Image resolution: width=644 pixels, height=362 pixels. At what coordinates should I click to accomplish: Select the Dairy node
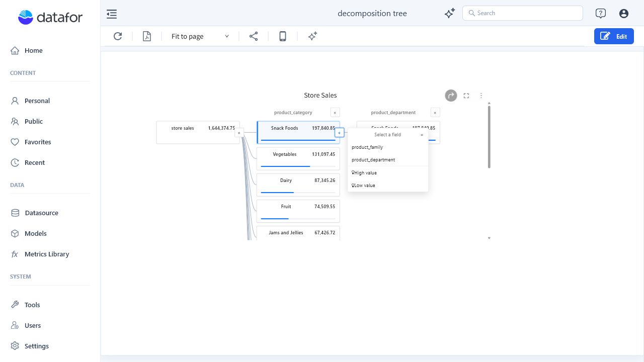[298, 185]
